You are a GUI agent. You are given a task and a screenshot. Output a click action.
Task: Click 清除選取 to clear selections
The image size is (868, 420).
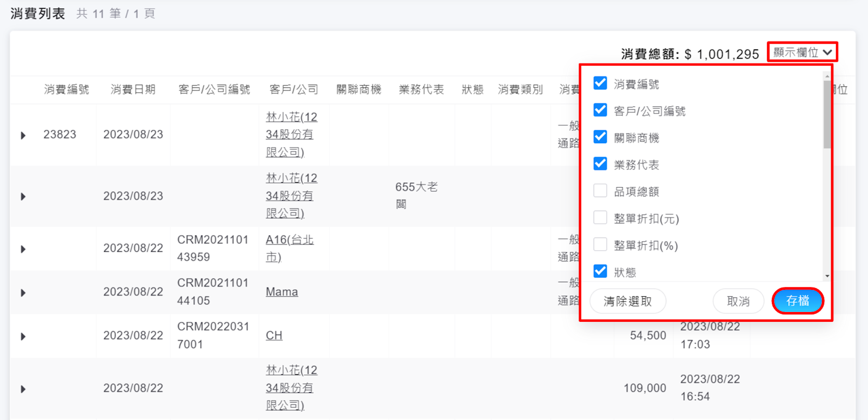pos(628,301)
